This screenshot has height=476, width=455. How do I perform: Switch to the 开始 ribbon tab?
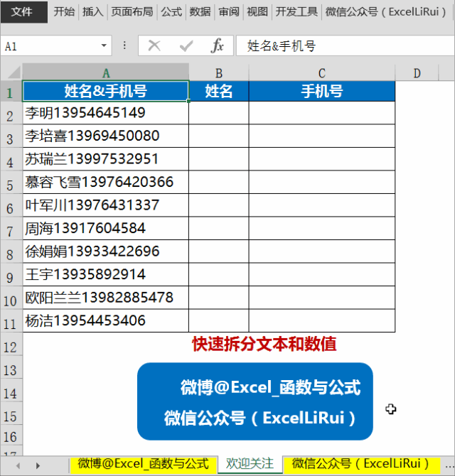tap(64, 12)
